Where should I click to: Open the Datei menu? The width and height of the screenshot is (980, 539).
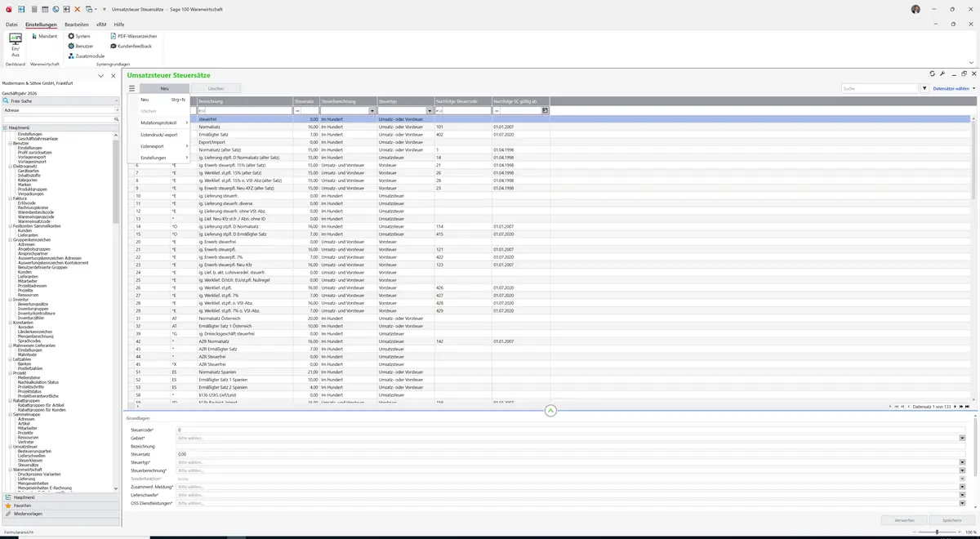pos(11,24)
